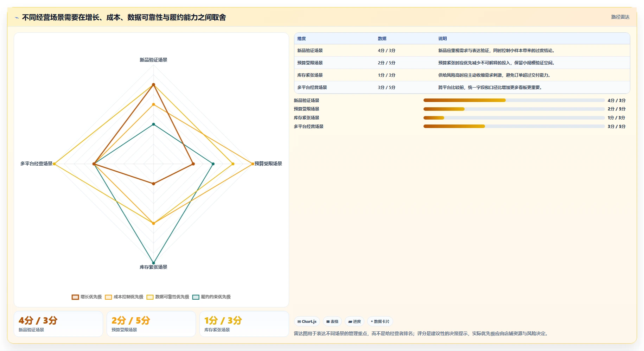The image size is (644, 351).
Task: Select the 预算受限场景 table row cell
Action: (x=310, y=63)
